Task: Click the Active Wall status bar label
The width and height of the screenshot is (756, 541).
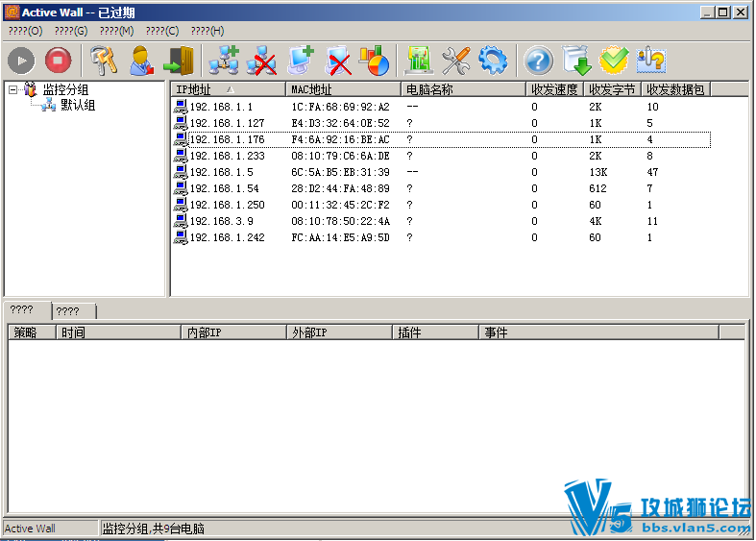Action: coord(30,529)
